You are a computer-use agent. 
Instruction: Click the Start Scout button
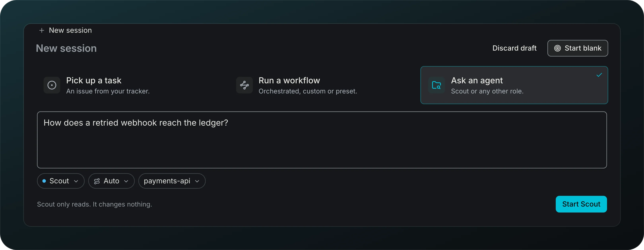point(581,204)
